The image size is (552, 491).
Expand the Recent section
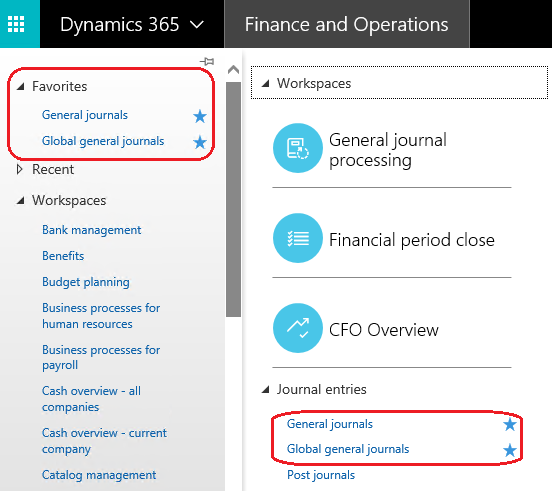[19, 169]
